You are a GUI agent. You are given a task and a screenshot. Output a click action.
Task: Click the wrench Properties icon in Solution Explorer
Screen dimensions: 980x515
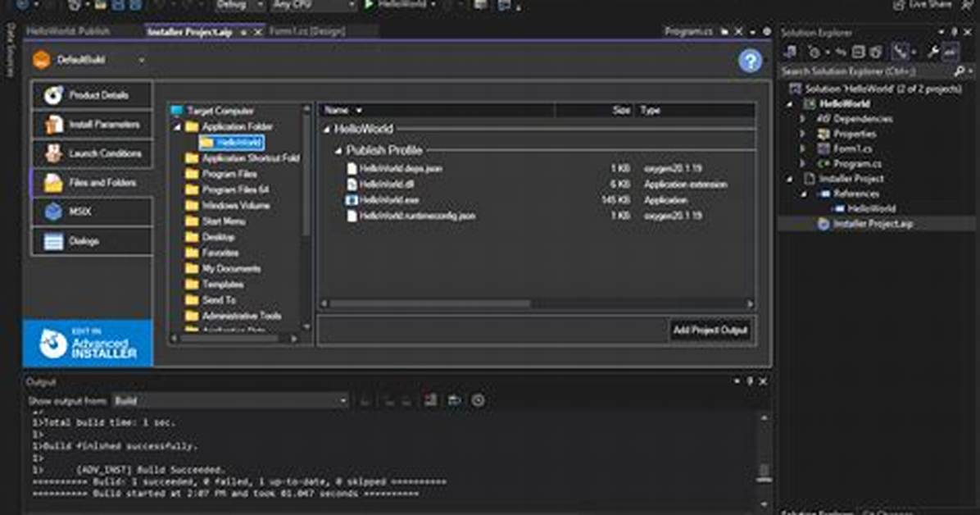click(x=933, y=52)
